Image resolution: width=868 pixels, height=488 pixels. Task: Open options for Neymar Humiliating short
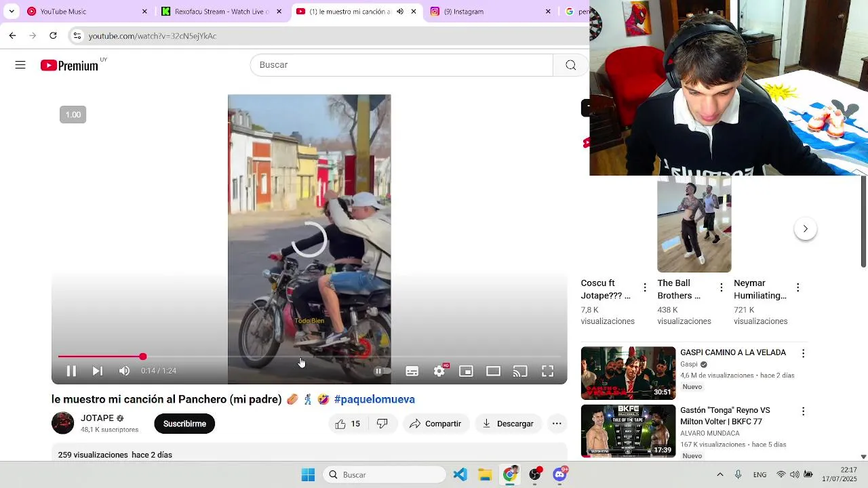[797, 287]
